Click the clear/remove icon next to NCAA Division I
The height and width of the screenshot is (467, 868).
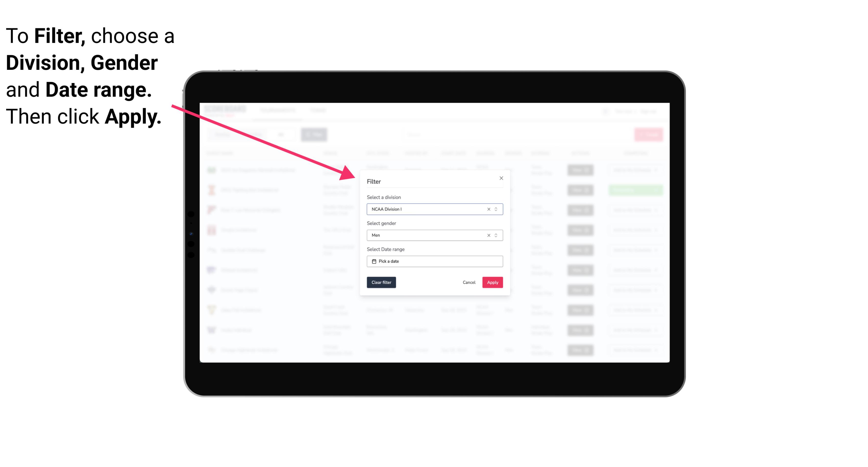coord(488,209)
